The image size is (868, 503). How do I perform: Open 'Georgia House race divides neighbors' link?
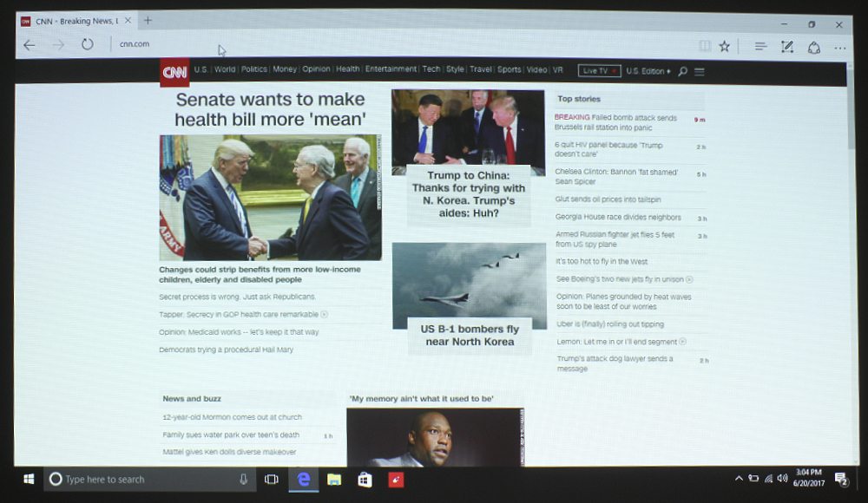(x=618, y=217)
